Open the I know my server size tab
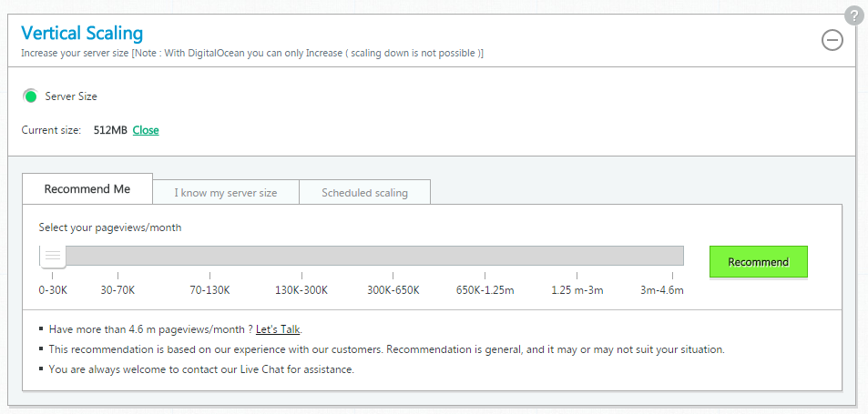The width and height of the screenshot is (868, 414). (226, 193)
